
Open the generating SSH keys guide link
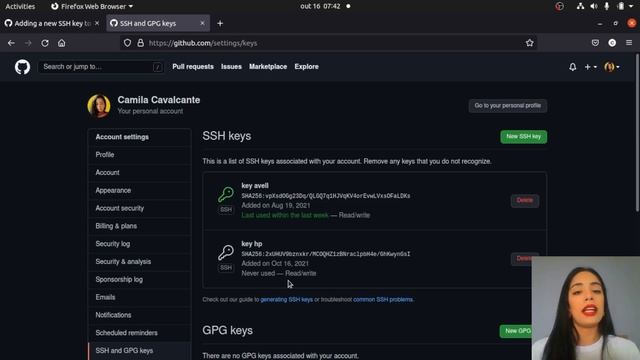coord(287,300)
